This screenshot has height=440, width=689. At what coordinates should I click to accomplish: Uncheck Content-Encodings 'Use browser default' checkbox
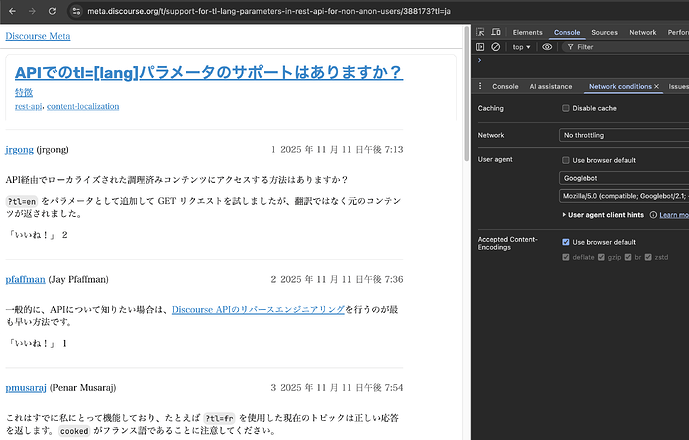click(x=566, y=242)
